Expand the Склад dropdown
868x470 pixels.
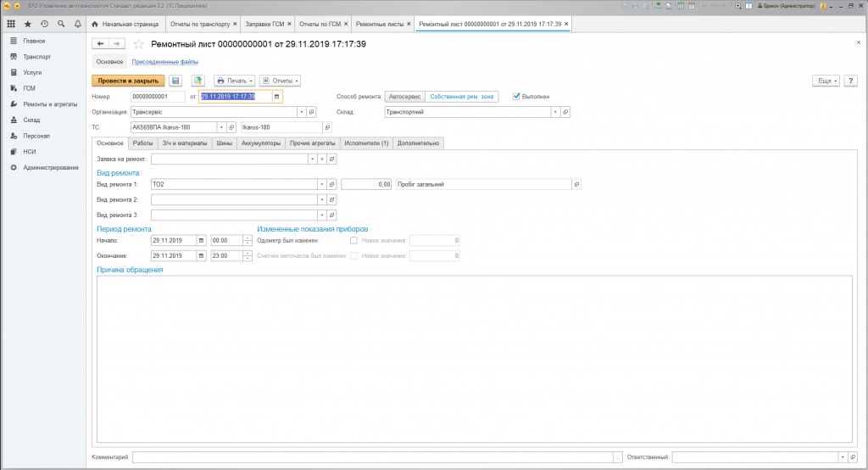pyautogui.click(x=555, y=112)
